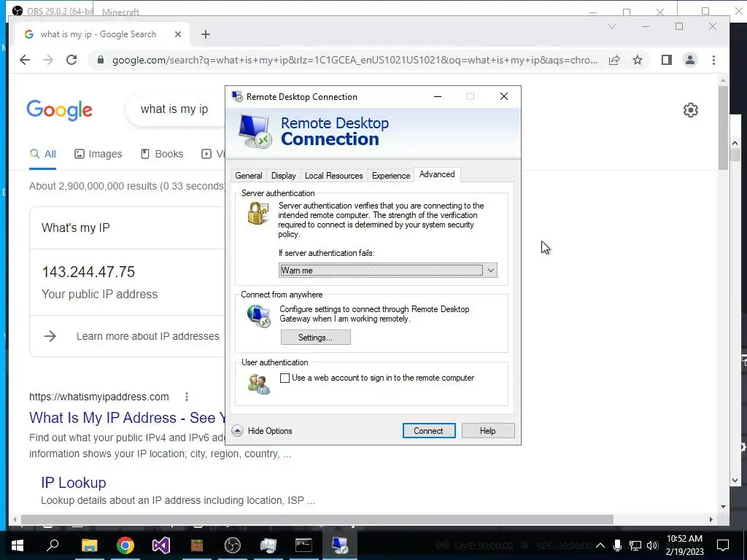
Task: Click the Google search box
Action: tap(174, 109)
